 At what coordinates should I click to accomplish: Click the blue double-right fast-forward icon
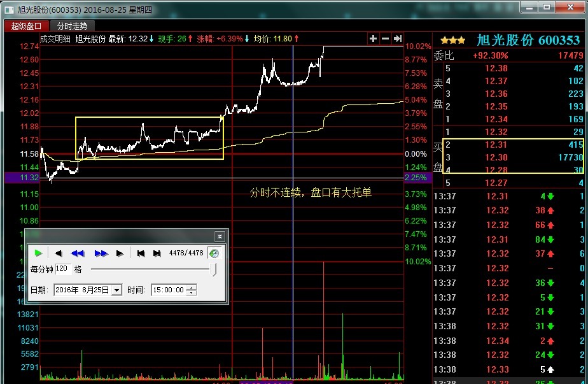click(101, 253)
